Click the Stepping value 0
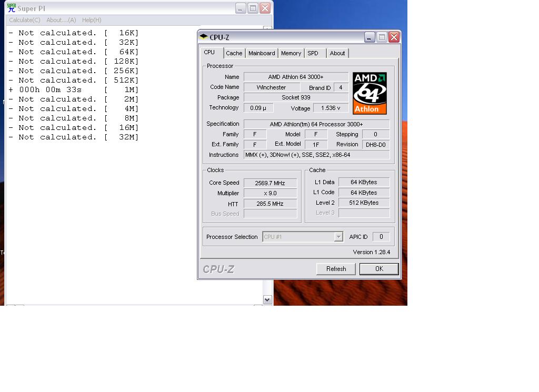The image size is (539, 392). click(376, 134)
